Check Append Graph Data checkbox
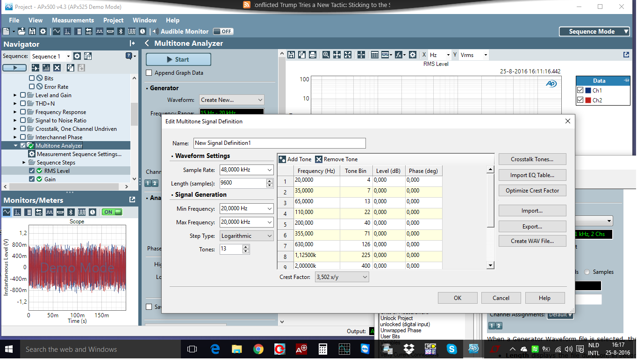This screenshot has height=364, width=637. click(x=149, y=73)
